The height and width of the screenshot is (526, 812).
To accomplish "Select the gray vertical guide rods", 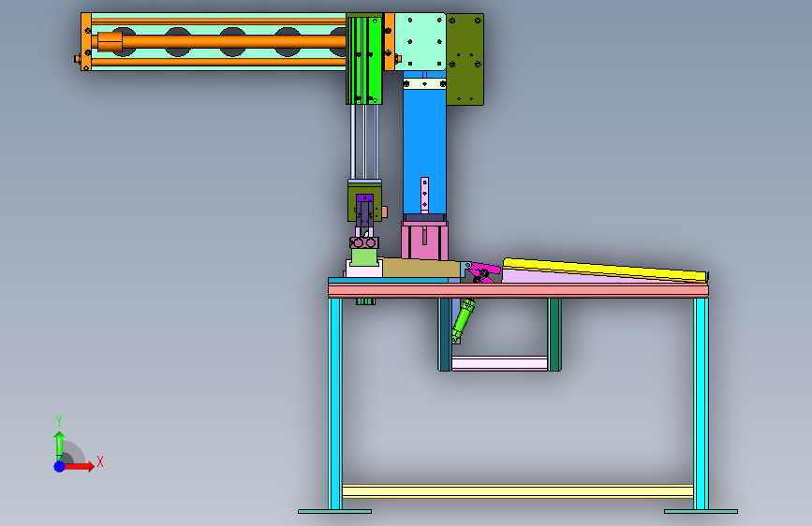I will pyautogui.click(x=364, y=141).
